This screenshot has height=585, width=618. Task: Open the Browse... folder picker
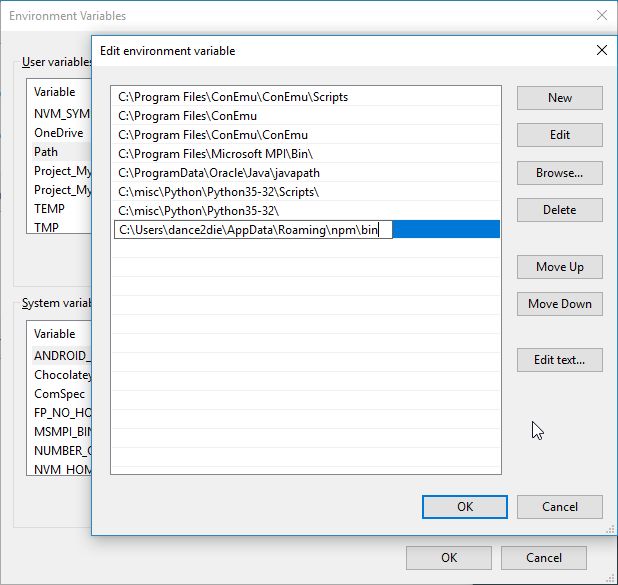[x=559, y=173]
